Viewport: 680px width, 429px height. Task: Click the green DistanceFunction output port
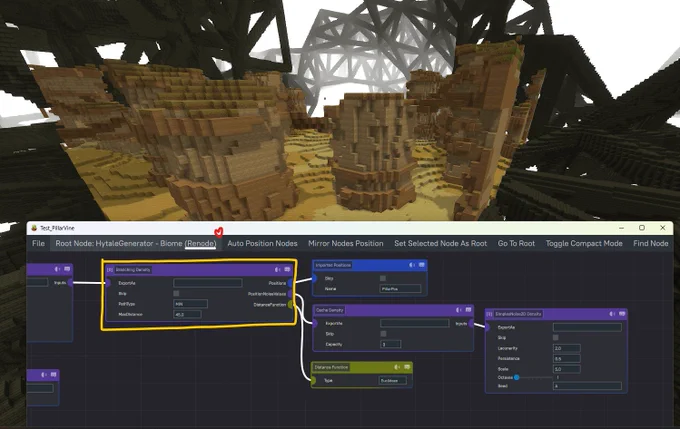pyautogui.click(x=291, y=305)
